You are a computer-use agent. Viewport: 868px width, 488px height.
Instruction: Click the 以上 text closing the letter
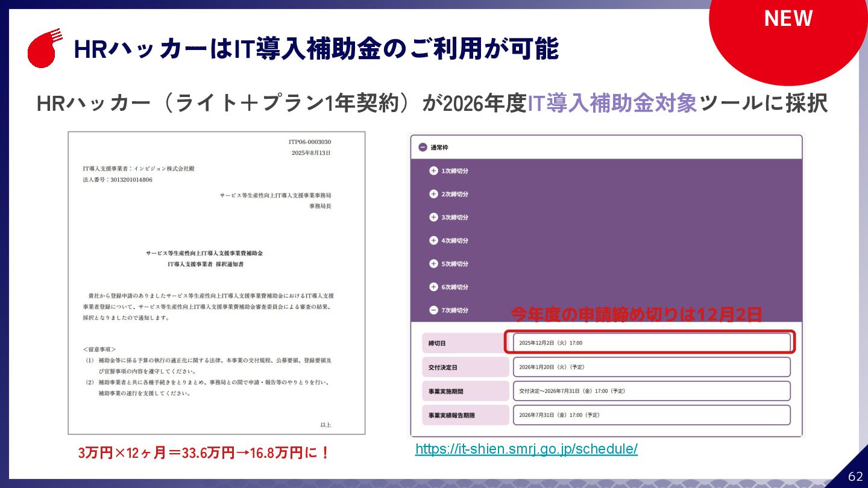point(325,425)
